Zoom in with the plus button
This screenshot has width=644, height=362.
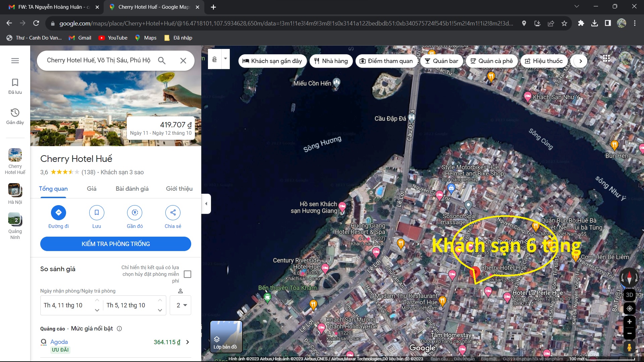630,322
